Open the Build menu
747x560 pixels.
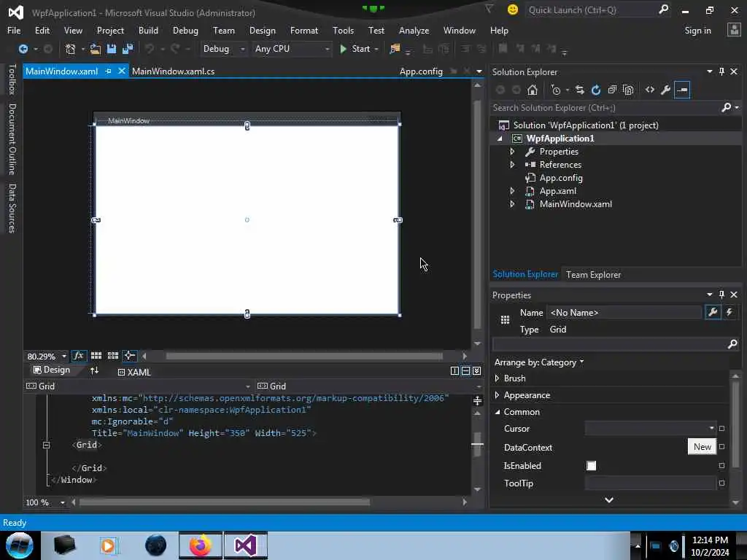(148, 31)
